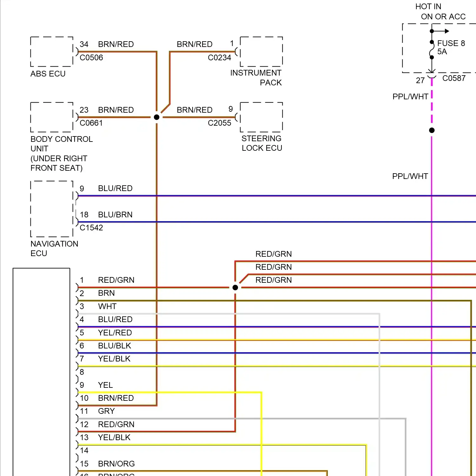Click the 'NAVIGATION ECU' label
476x476 pixels.
point(54,248)
